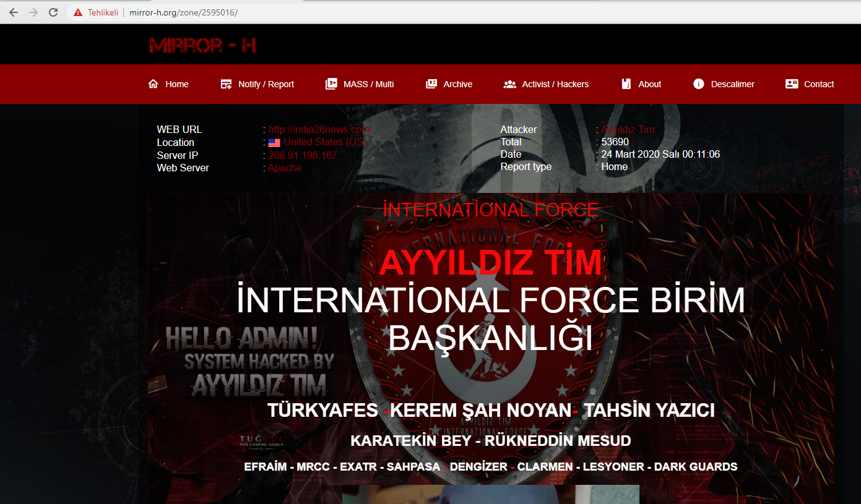Click the United States location link
The width and height of the screenshot is (861, 504).
[326, 143]
